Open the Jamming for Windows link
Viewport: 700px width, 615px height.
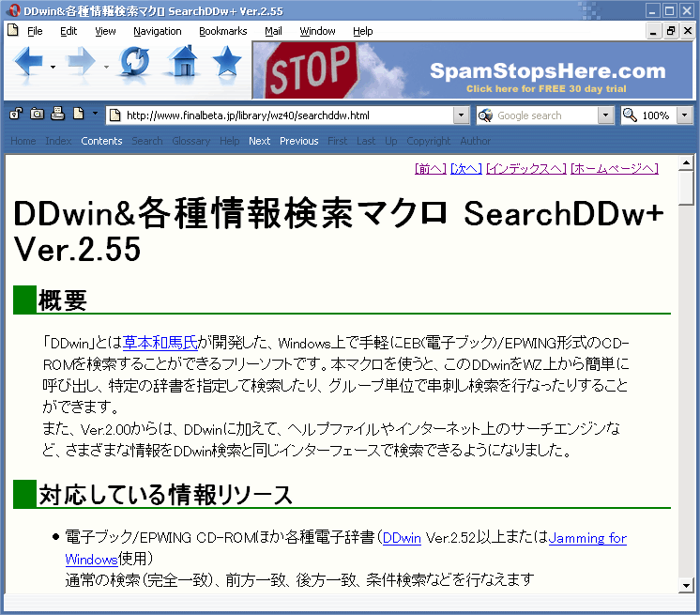point(587,538)
